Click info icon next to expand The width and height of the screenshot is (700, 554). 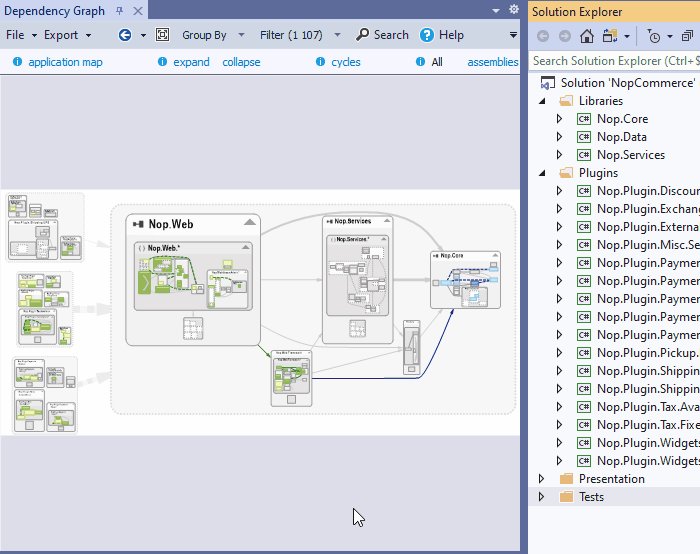[162, 62]
